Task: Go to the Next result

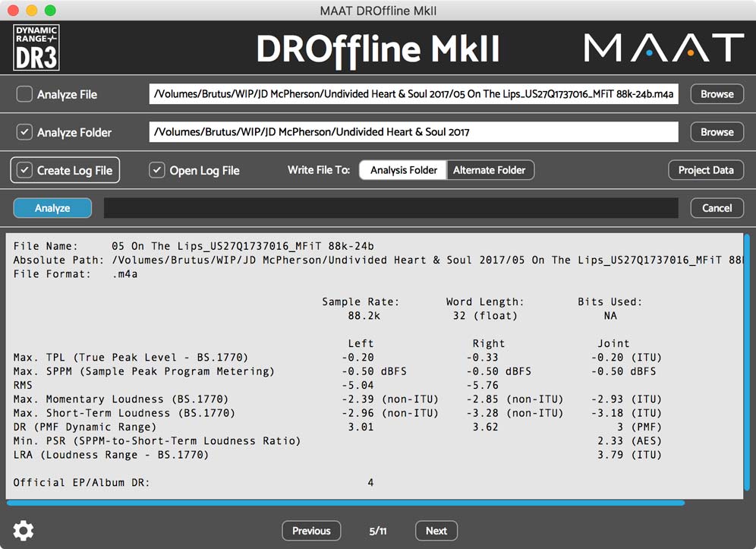Action: click(x=436, y=531)
